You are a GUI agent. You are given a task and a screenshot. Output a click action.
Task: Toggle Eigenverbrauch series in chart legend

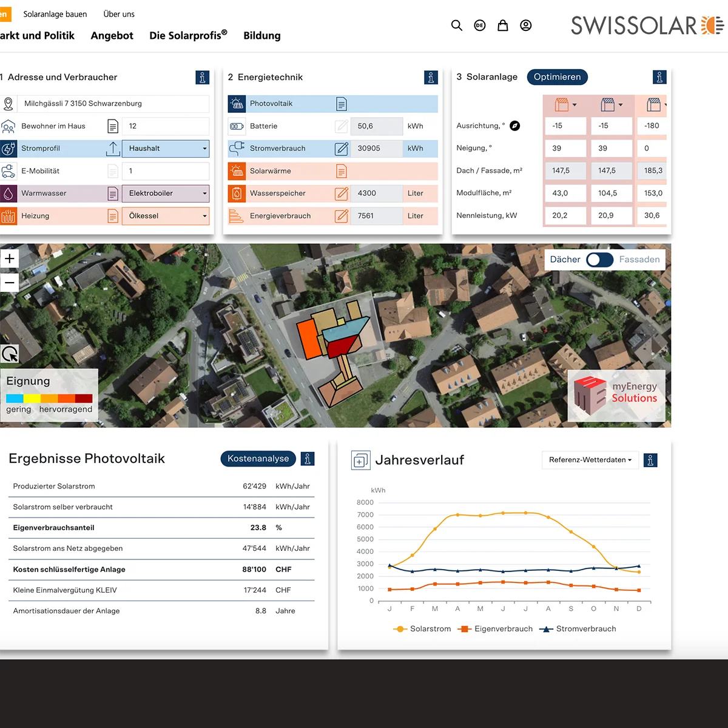(x=495, y=629)
